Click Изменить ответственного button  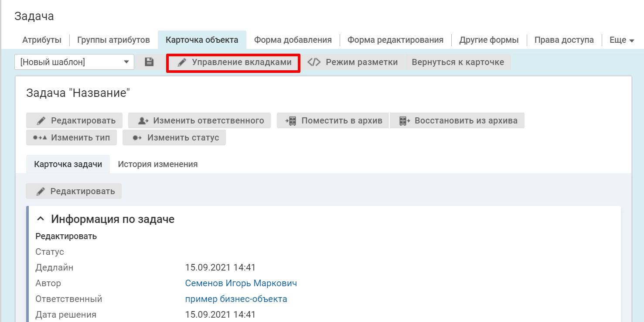[200, 121]
